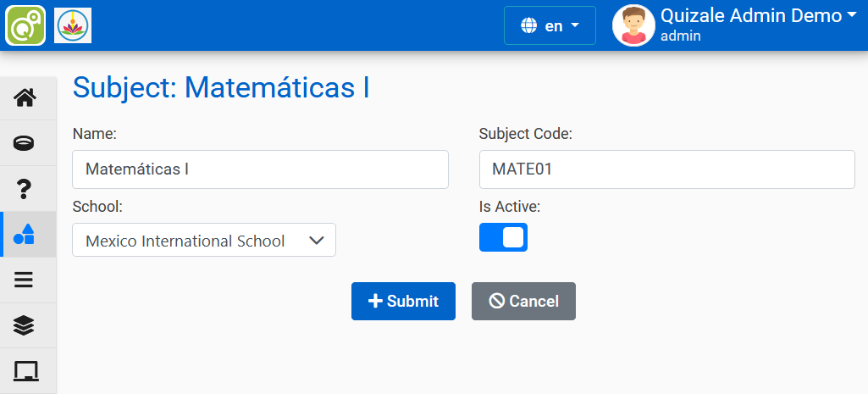Click the Name input field
This screenshot has height=394, width=868.
[x=260, y=169]
